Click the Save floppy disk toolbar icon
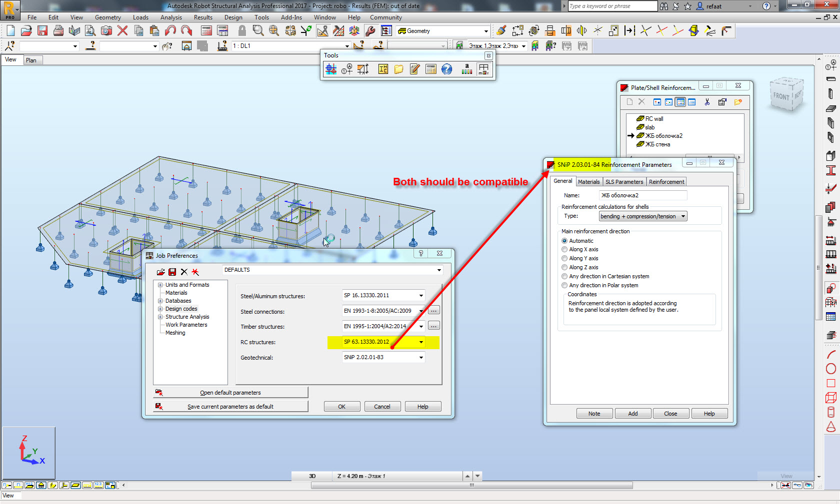This screenshot has height=504, width=840. pos(42,31)
